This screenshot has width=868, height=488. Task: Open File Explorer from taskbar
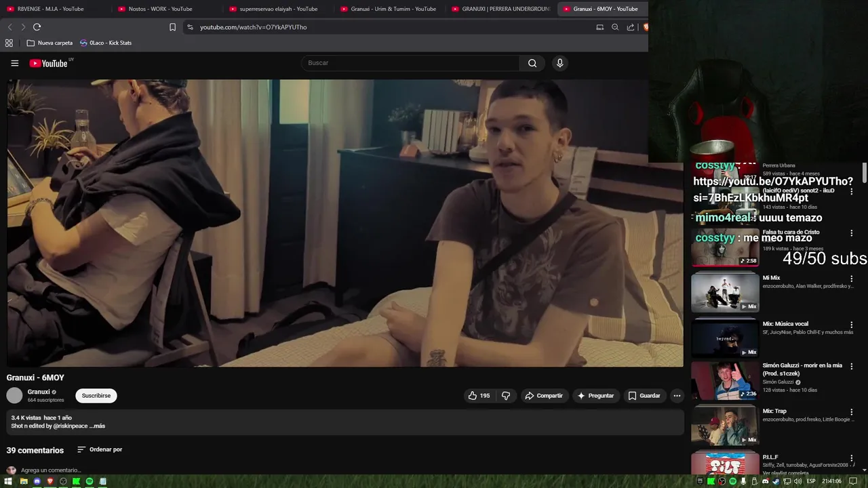pos(24,481)
